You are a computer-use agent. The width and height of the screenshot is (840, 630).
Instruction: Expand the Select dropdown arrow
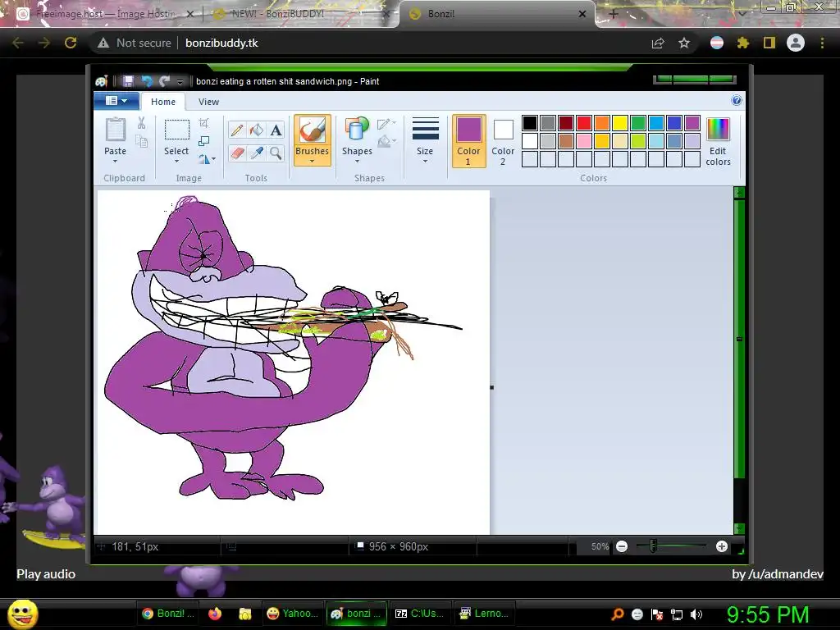click(x=176, y=162)
